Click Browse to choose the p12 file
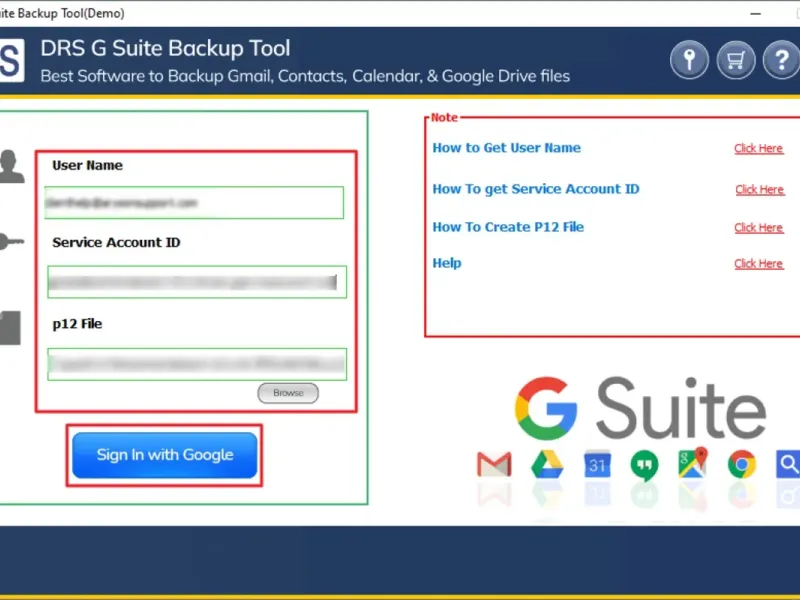This screenshot has height=600, width=800. pos(288,393)
